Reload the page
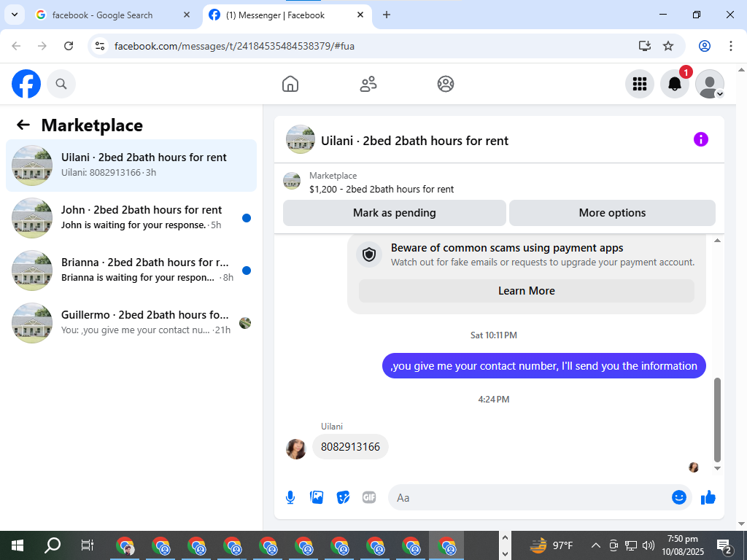The width and height of the screenshot is (747, 560). coord(69,46)
